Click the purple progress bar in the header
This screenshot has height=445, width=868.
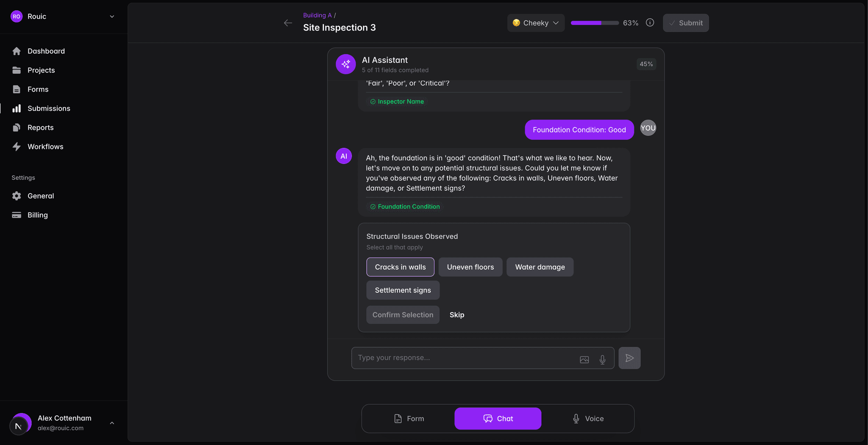[x=595, y=23]
